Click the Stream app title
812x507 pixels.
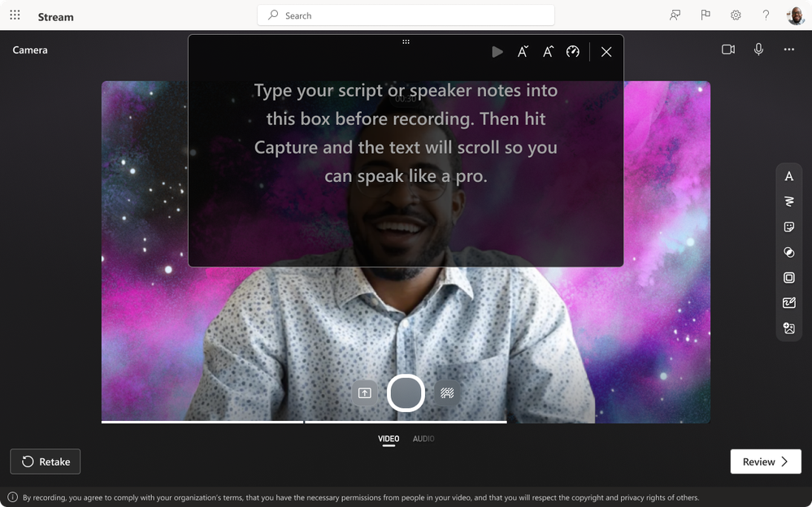point(55,16)
